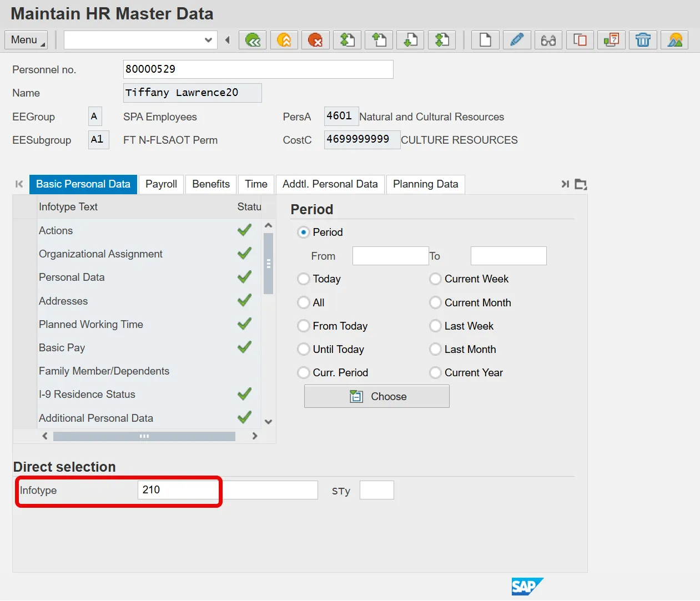Switch to the Payroll tab
The image size is (700, 601).
[161, 184]
